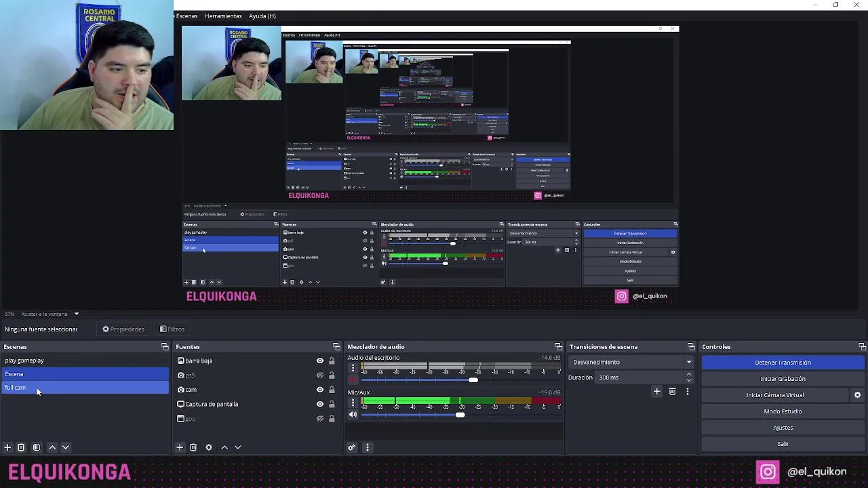Open Audio del escritorio three-dot options
Image resolution: width=868 pixels, height=488 pixels.
click(353, 367)
